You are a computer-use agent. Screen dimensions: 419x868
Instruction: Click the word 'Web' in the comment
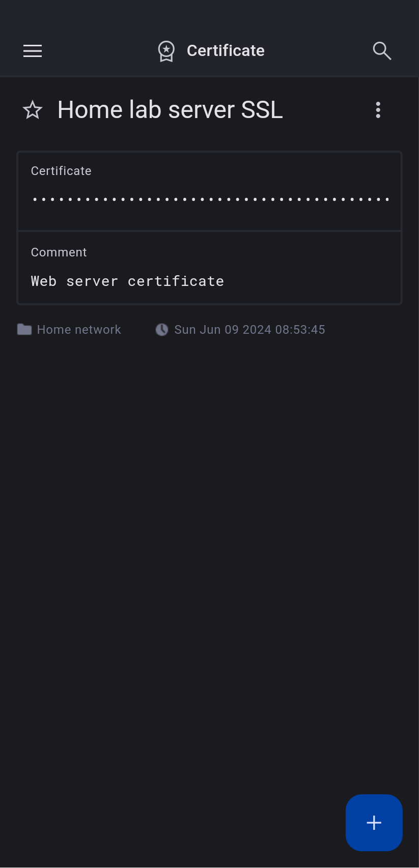(x=43, y=281)
